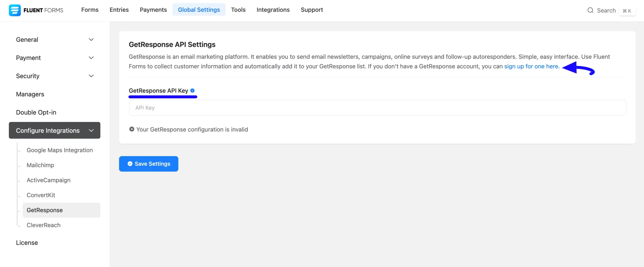Navigate to the Integrations tab

[273, 10]
